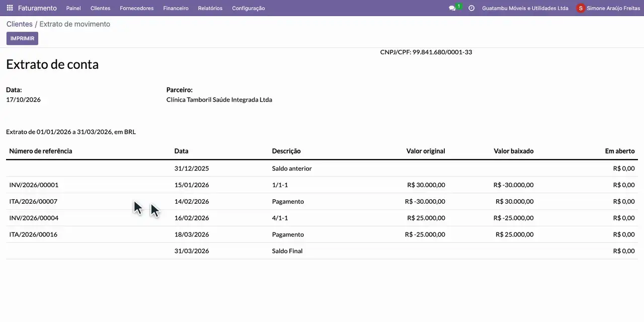Open the chat messages icon
644x322 pixels.
pos(452,8)
